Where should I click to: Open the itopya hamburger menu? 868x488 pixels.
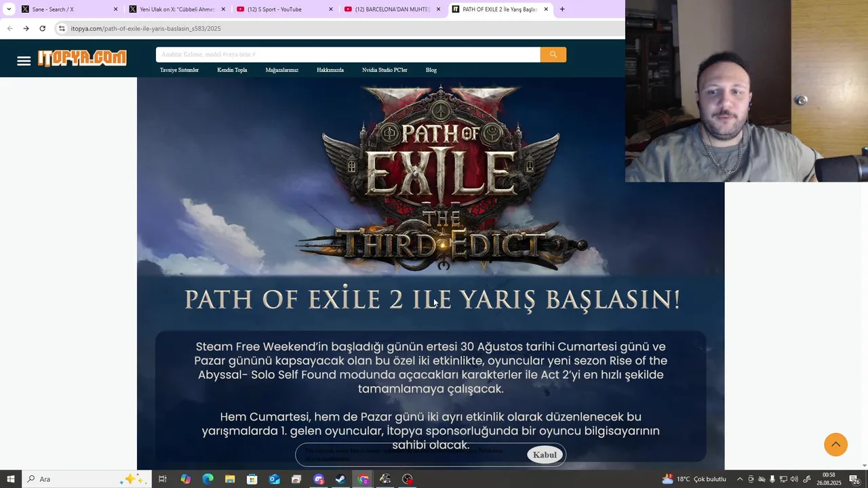[x=24, y=61]
